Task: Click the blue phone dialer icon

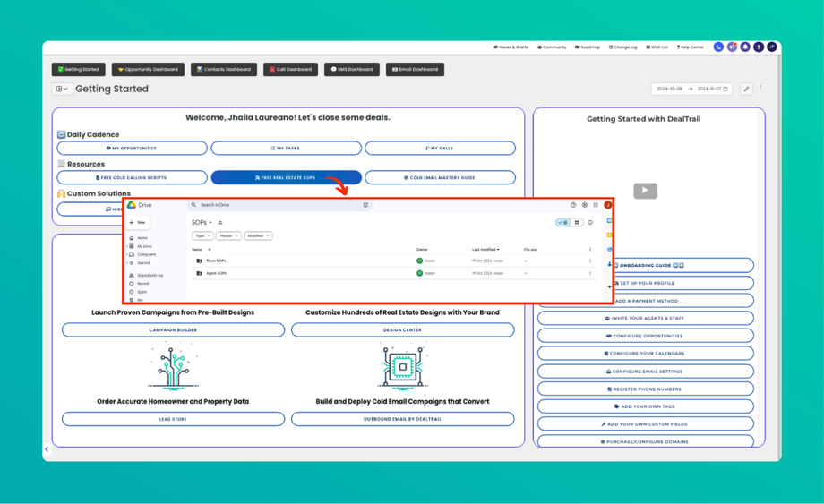Action: point(718,47)
